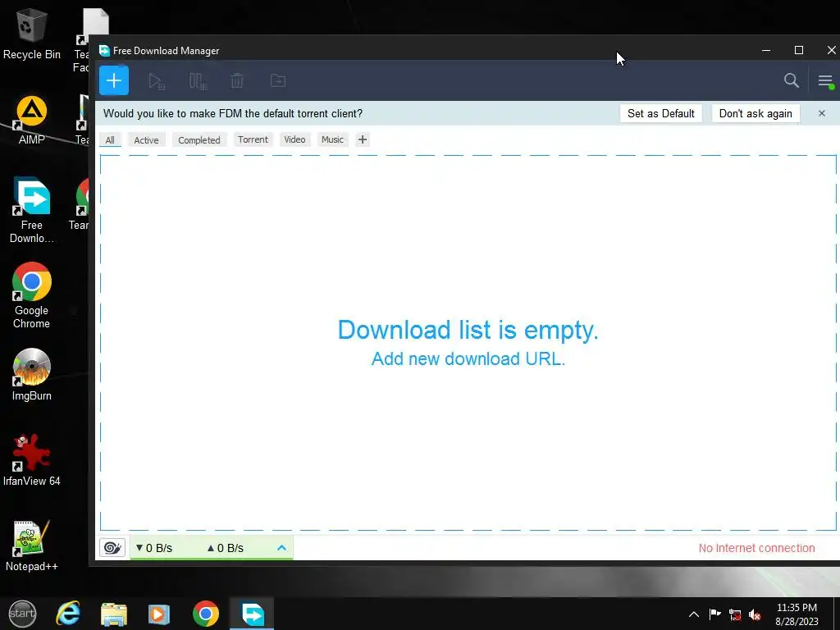Select the IrfanView 64 desktop shortcut
The width and height of the screenshot is (840, 630).
click(32, 459)
